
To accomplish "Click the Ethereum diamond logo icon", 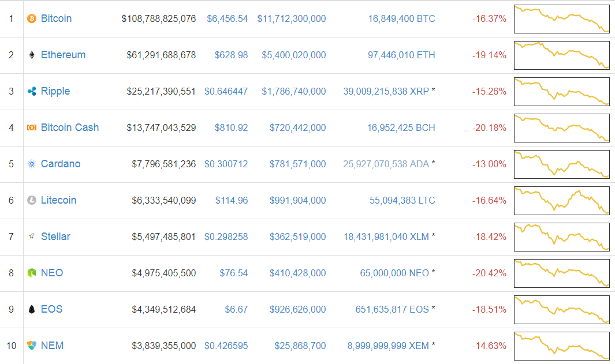I will point(32,55).
